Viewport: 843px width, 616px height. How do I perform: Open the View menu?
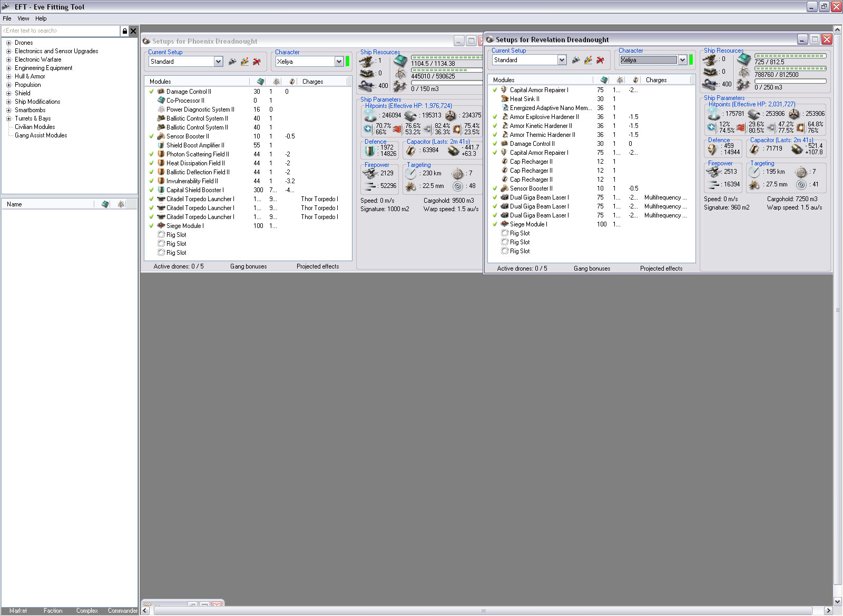(x=23, y=18)
